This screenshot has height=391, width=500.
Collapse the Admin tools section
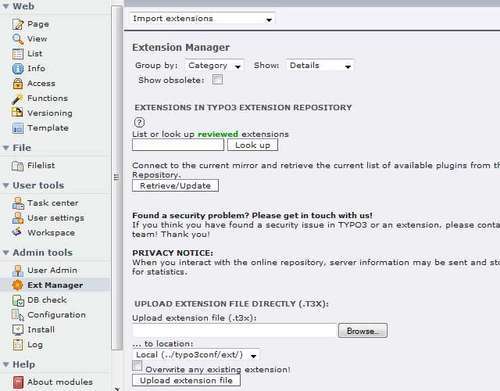coord(5,253)
